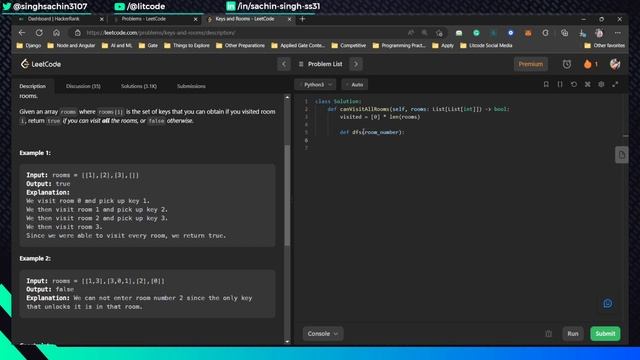The width and height of the screenshot is (640, 360).
Task: Open the Python3 language dropdown
Action: [x=315, y=84]
